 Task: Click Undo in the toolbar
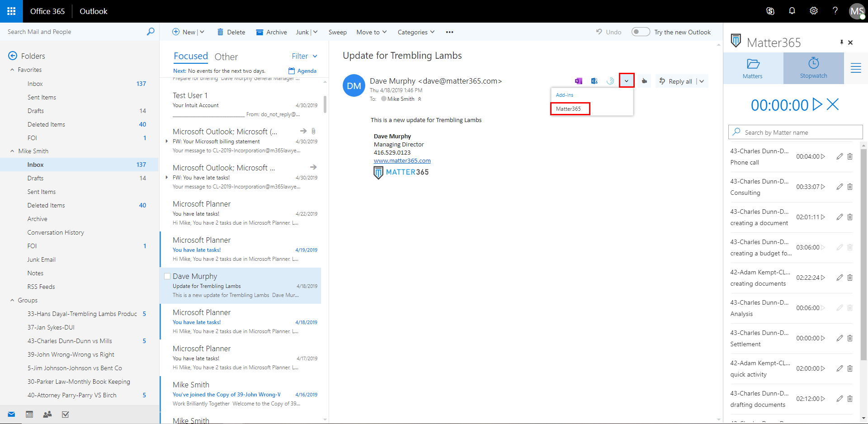point(609,32)
